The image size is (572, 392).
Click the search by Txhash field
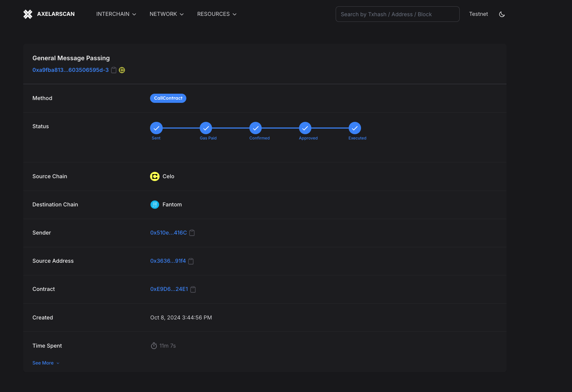point(397,14)
